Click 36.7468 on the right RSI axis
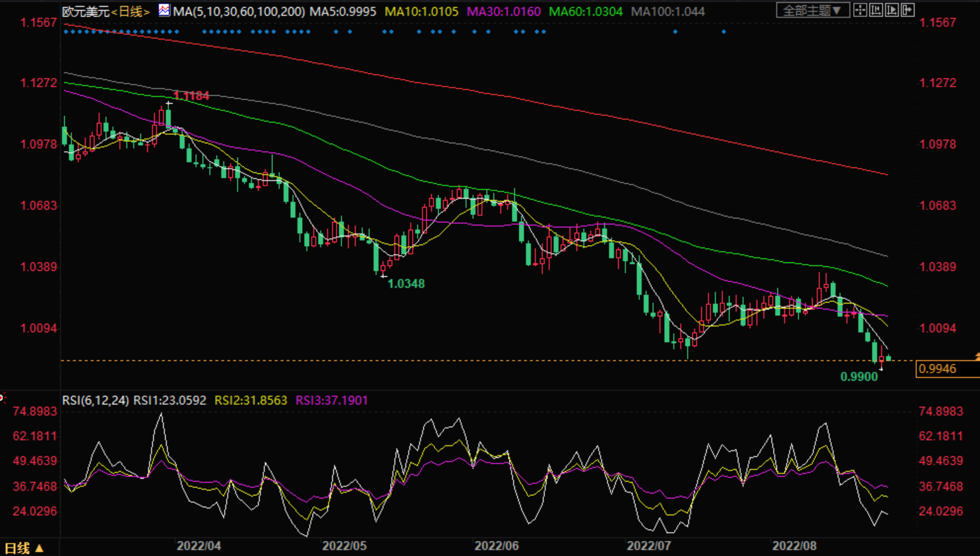The image size is (980, 556). point(941,487)
